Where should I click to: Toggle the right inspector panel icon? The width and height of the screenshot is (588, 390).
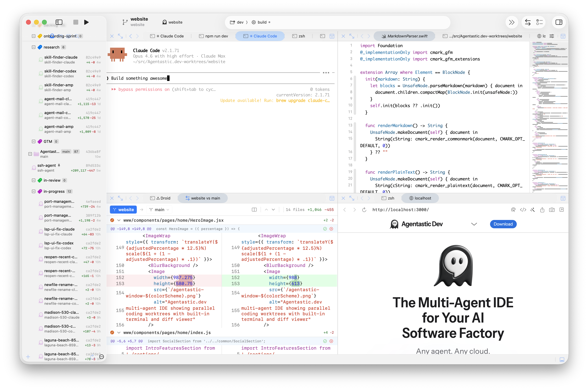(559, 22)
